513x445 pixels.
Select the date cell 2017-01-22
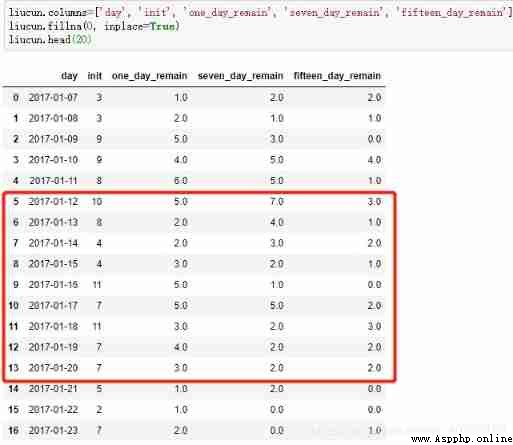53,410
